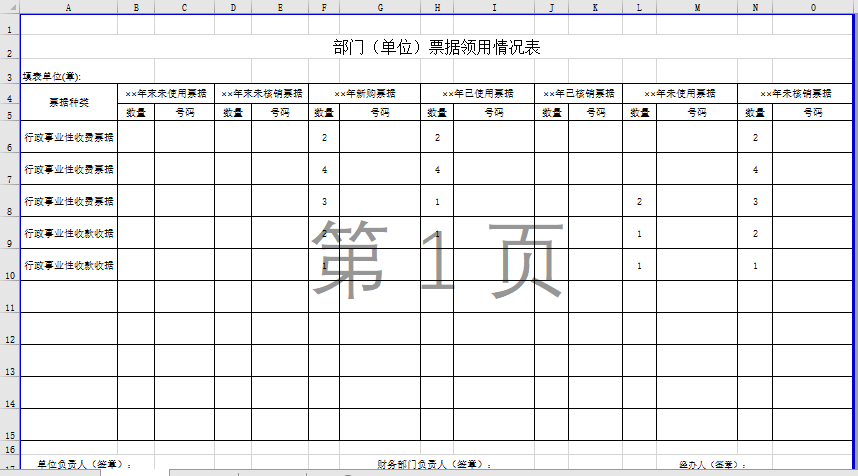Click cell F7 showing value 4

[x=325, y=169]
